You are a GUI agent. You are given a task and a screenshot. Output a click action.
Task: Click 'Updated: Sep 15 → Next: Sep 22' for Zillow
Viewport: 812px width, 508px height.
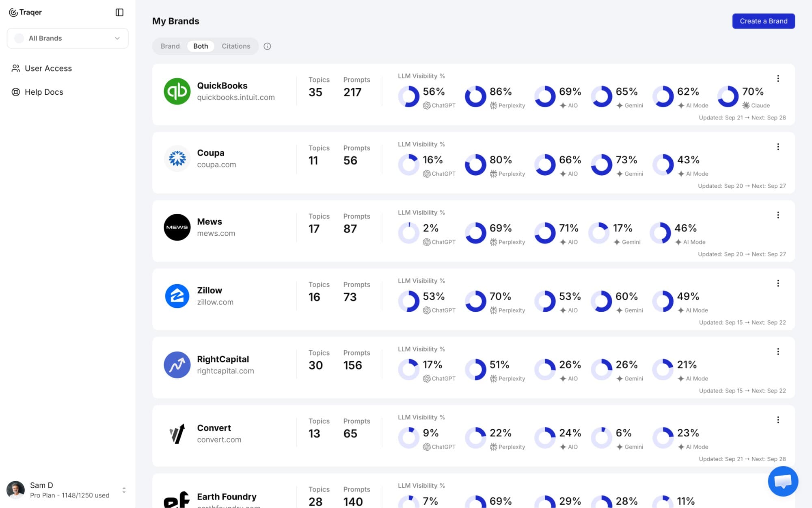coord(742,323)
